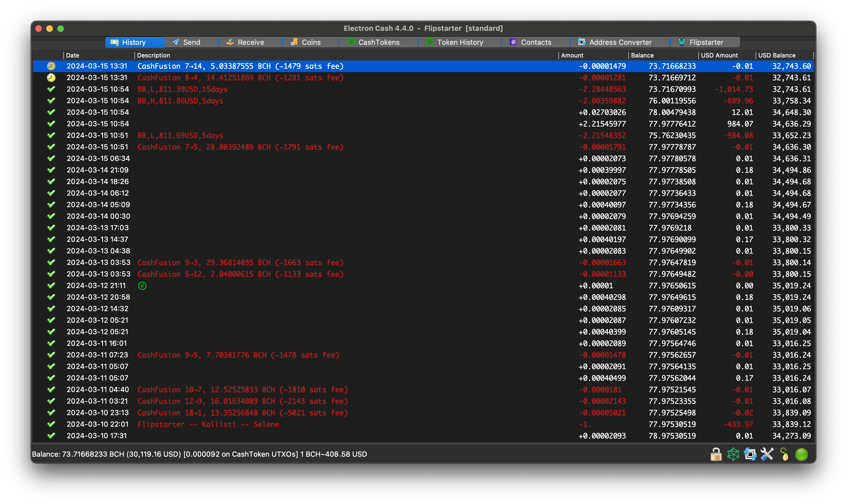Toggle confirmed status on 2024-03-10 22:01 row
Image resolution: width=847 pixels, height=504 pixels.
(x=50, y=424)
